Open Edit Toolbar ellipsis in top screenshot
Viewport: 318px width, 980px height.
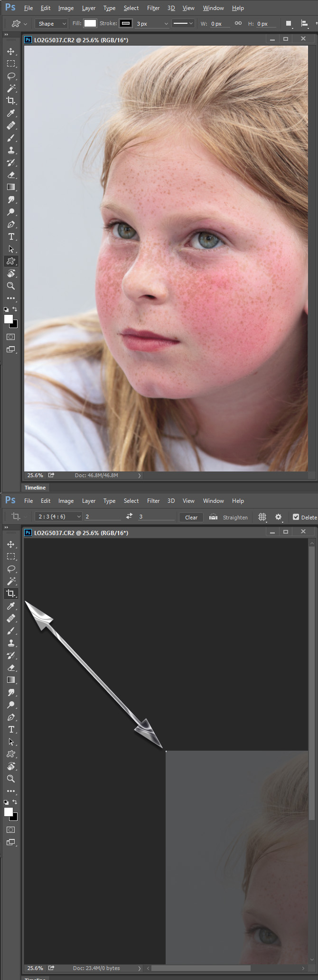[x=11, y=298]
